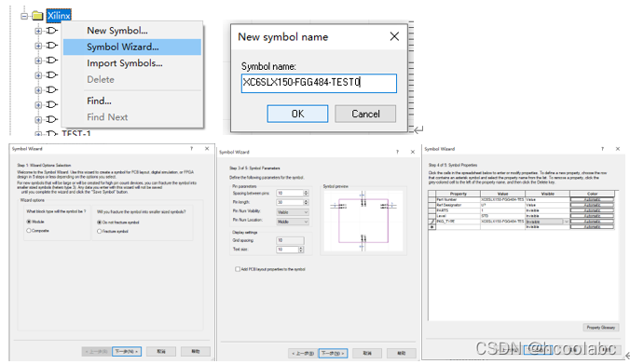The height and width of the screenshot is (364, 630).
Task: Click the pencil row marker beside PKG_TYPE
Action: pyautogui.click(x=431, y=222)
